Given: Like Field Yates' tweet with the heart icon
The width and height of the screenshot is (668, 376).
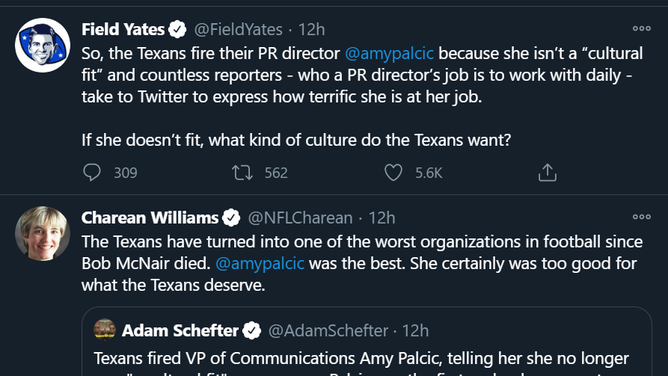Looking at the screenshot, I should (x=393, y=172).
